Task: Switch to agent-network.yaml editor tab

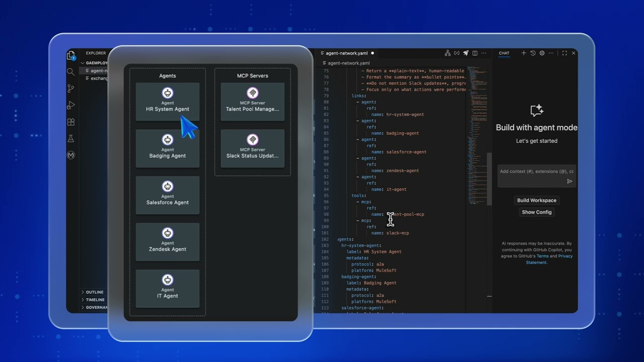Action: [347, 53]
